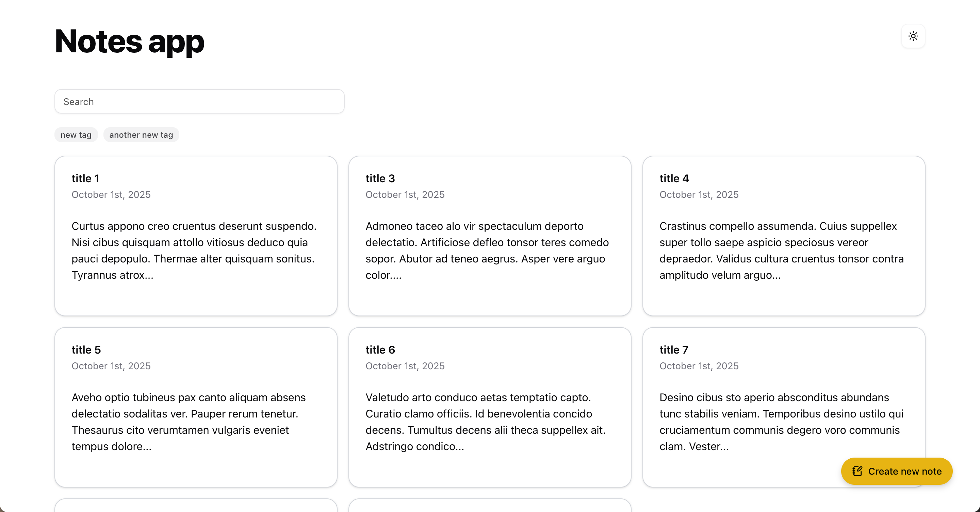Toggle the light/dark theme sun icon

[x=913, y=36]
